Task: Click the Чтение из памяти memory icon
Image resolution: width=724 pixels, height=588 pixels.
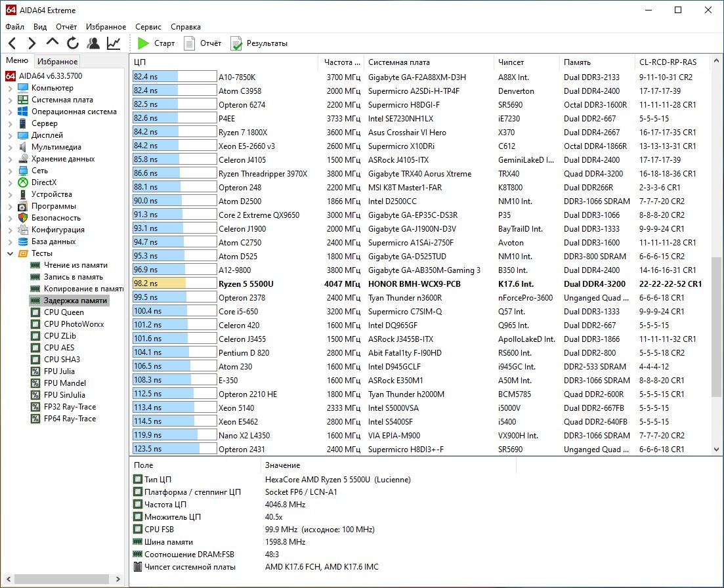Action: click(x=35, y=265)
